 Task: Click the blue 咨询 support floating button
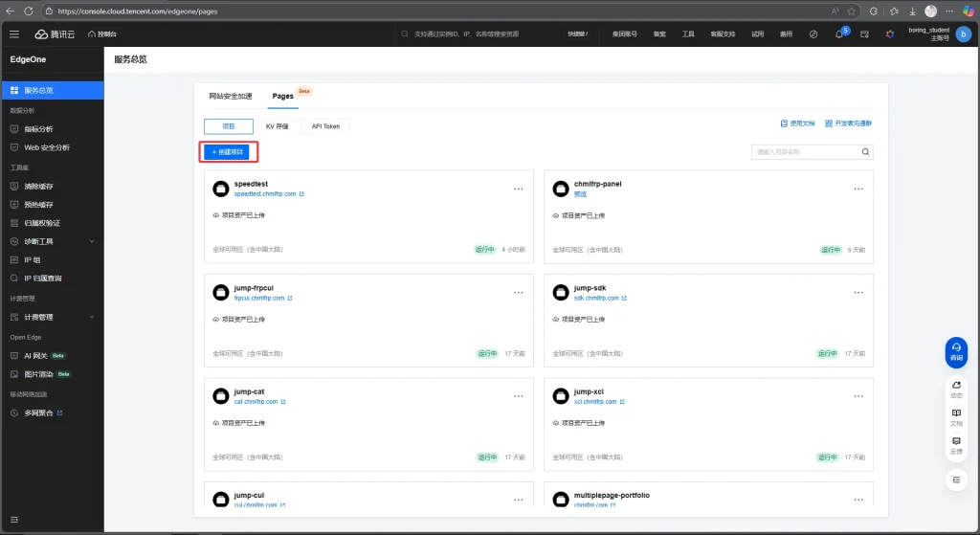tap(956, 352)
